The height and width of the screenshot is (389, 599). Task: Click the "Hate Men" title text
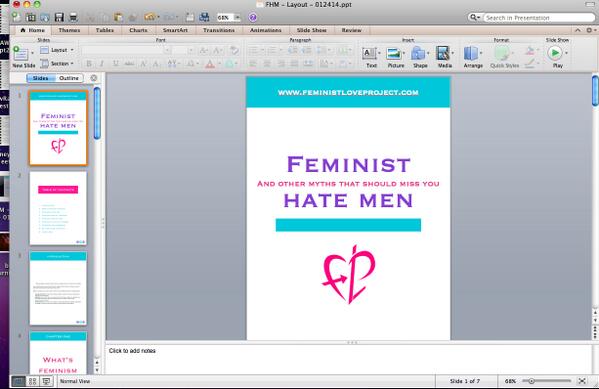click(x=348, y=201)
